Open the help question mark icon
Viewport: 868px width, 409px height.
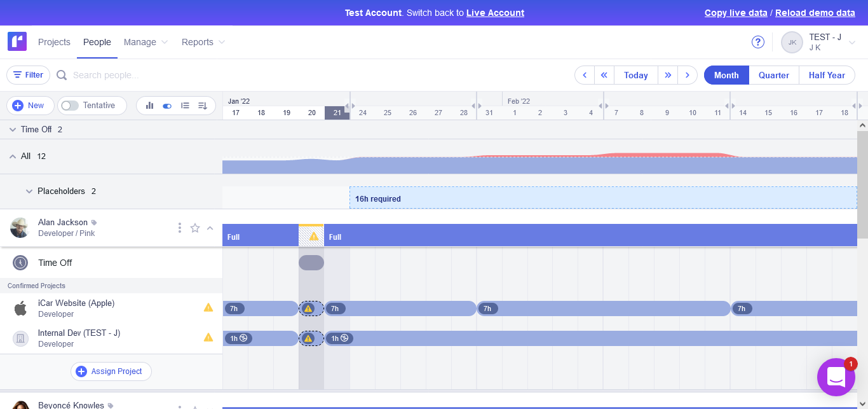[757, 42]
